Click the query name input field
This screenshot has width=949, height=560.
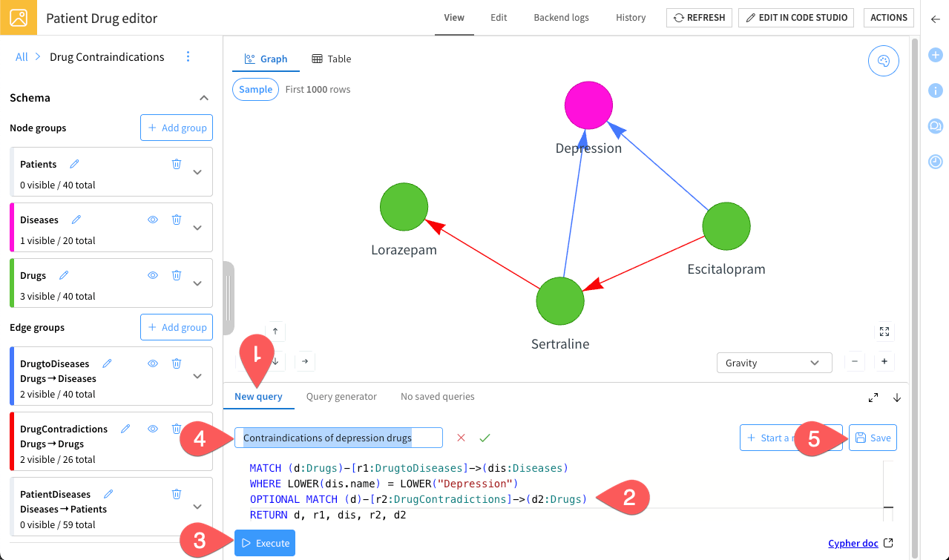tap(338, 438)
